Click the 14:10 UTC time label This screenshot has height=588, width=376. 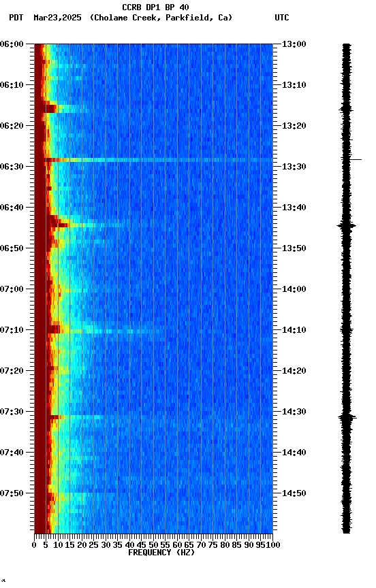point(294,330)
